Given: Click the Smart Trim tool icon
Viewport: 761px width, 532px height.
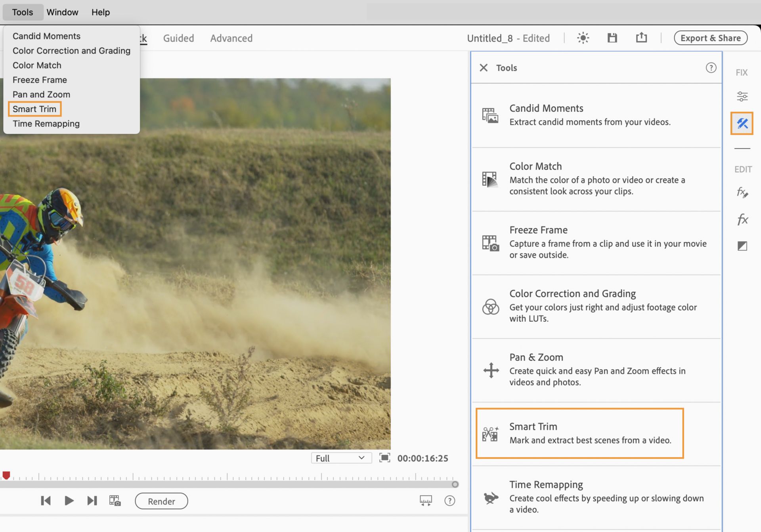Looking at the screenshot, I should (x=490, y=433).
